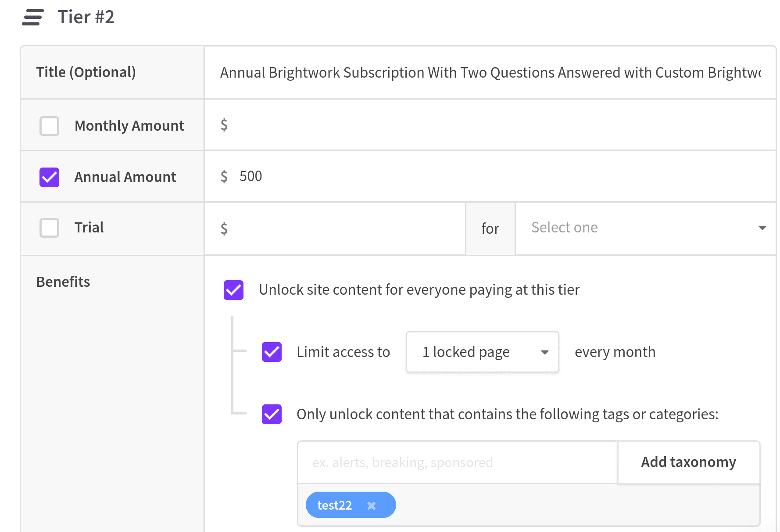
Task: Remove the test22 tag with its x icon
Action: 372,506
